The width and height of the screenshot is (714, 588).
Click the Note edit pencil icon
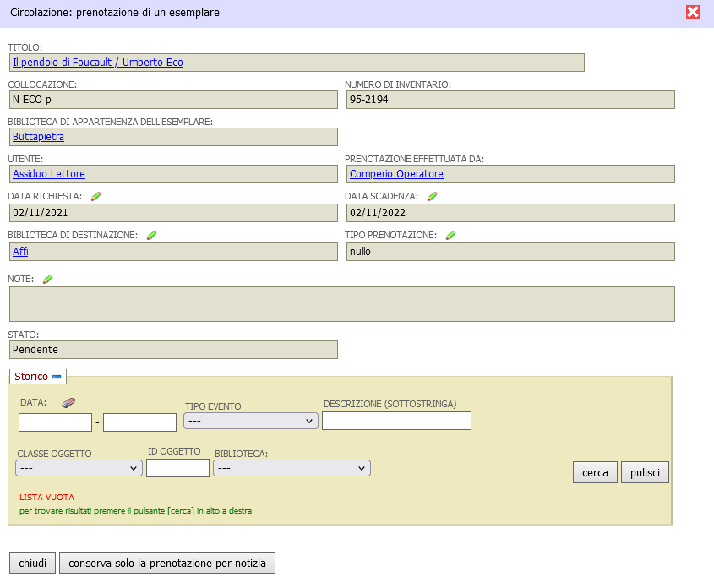tap(48, 279)
